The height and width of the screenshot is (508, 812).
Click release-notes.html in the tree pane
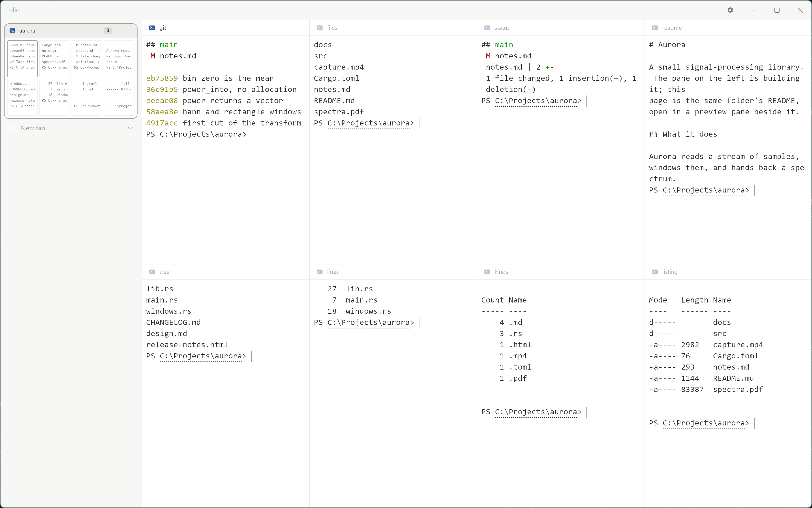[x=187, y=345]
